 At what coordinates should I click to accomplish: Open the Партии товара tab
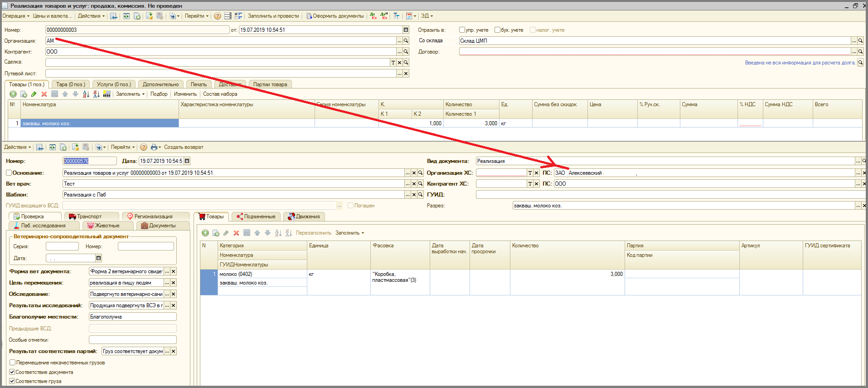[x=270, y=84]
